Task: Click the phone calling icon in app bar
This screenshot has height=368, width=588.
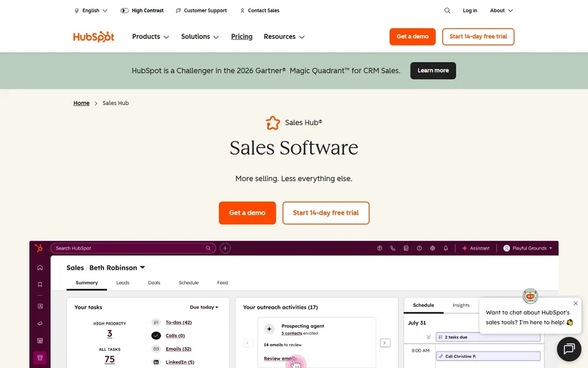Action: [x=393, y=248]
